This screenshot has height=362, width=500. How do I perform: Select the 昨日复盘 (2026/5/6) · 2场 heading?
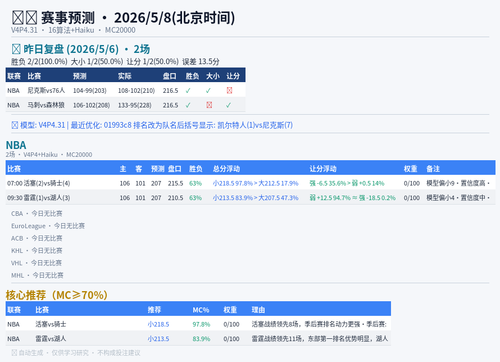[81, 49]
